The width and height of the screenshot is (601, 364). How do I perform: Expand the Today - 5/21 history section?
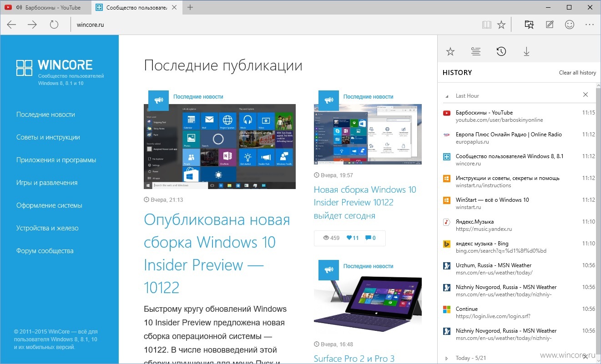click(x=447, y=358)
